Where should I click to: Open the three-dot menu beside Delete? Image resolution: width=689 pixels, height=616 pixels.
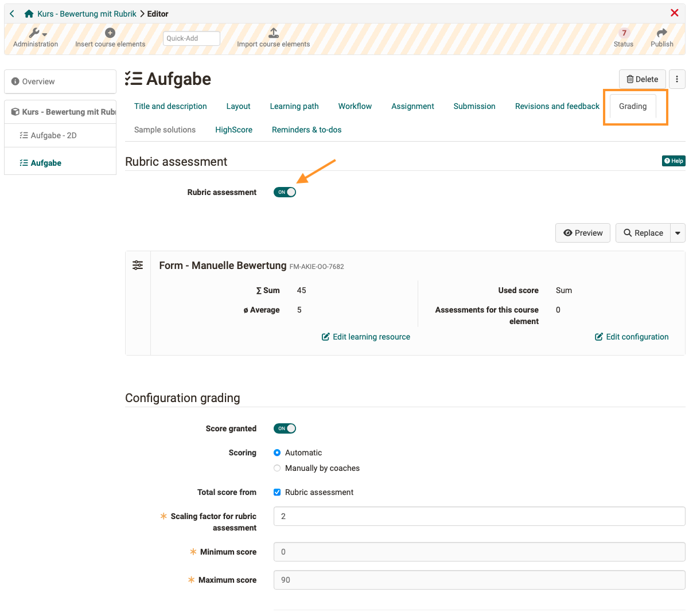tap(677, 79)
